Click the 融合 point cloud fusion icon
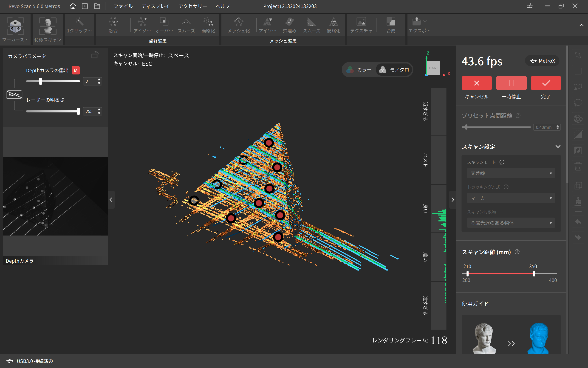 pyautogui.click(x=113, y=25)
